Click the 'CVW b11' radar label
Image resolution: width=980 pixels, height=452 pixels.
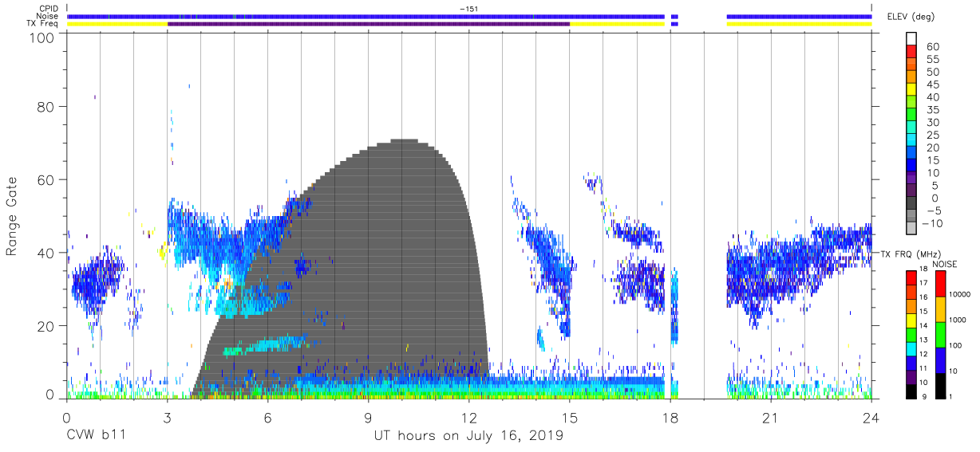(x=96, y=435)
